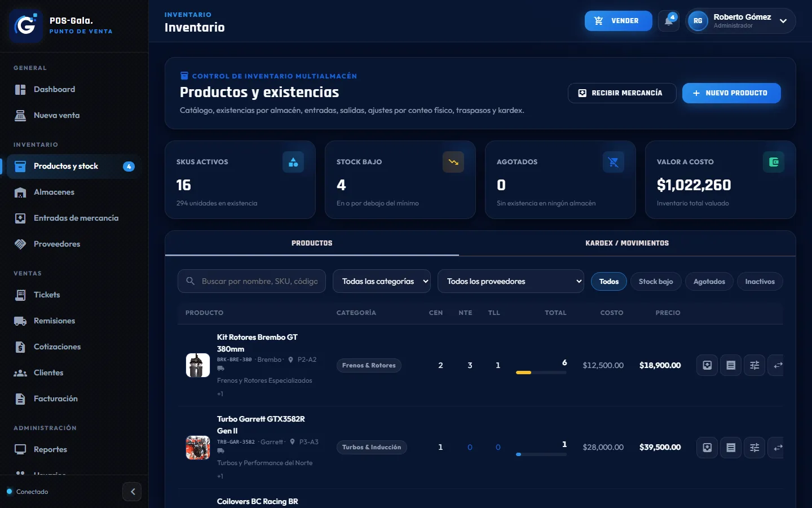Open Dashboard from the sidebar
Screen dimensions: 812x508
(74, 89)
